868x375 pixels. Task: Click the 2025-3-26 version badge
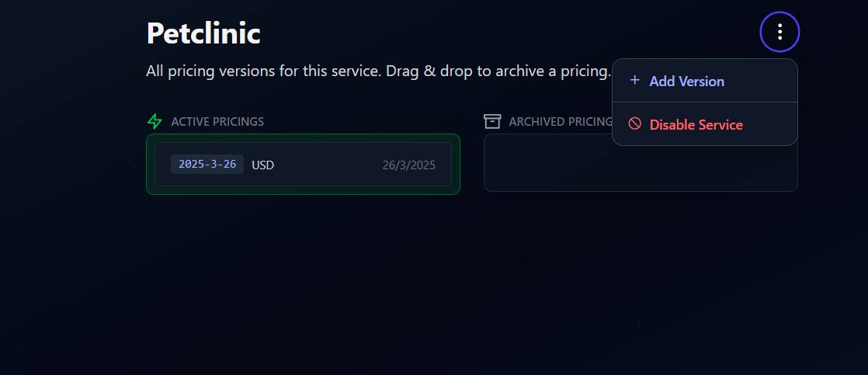pos(207,164)
